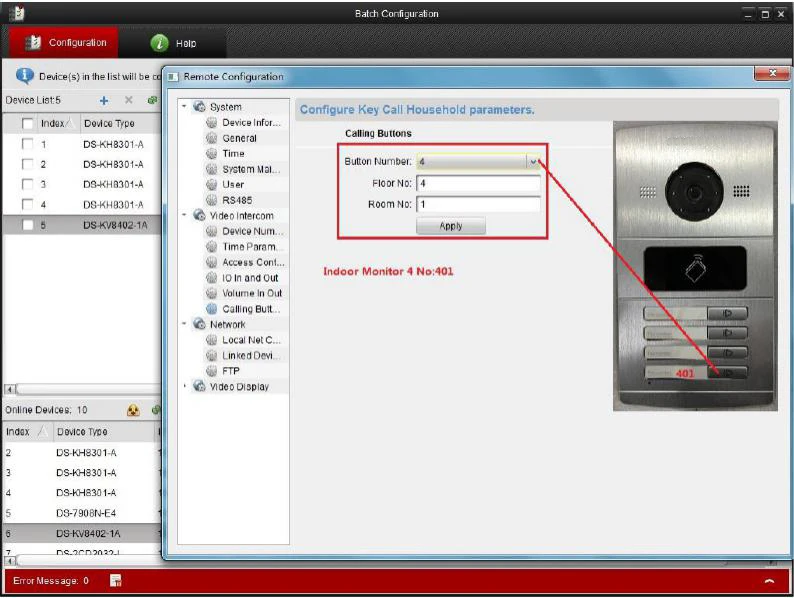Select online device DS-KH8301-A index 2

point(82,452)
